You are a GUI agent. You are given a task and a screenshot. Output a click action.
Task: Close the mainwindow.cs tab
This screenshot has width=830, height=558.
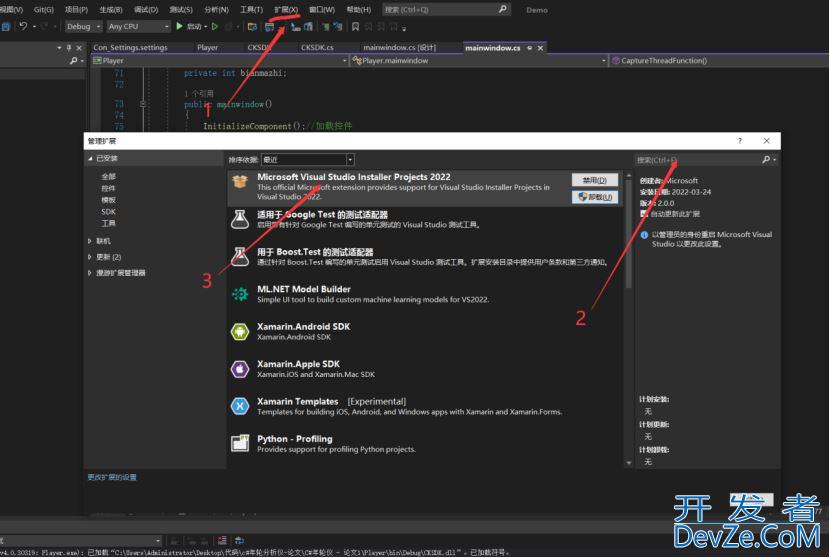coord(540,48)
